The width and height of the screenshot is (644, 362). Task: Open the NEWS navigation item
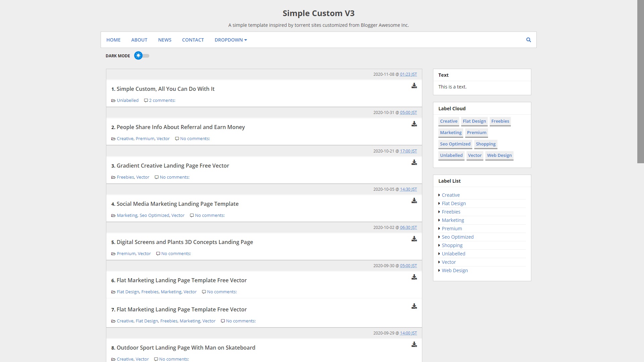click(165, 40)
